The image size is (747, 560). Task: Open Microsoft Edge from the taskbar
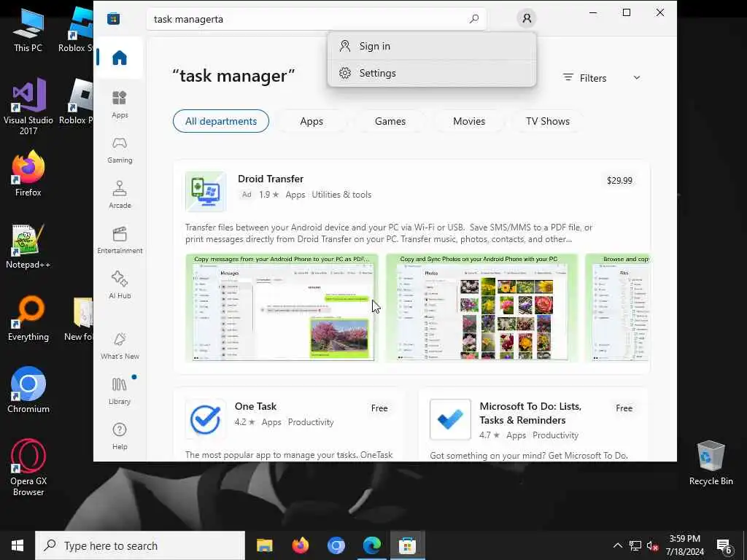pyautogui.click(x=371, y=545)
